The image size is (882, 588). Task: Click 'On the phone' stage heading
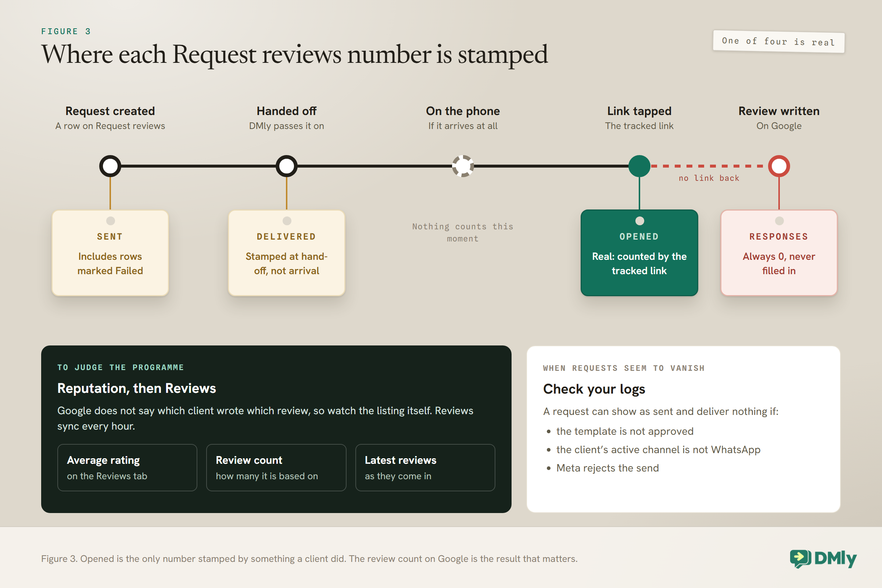coord(463,111)
